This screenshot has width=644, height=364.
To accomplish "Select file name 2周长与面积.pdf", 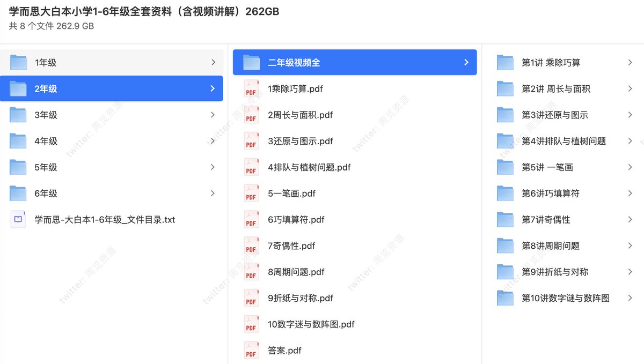I will tap(301, 115).
